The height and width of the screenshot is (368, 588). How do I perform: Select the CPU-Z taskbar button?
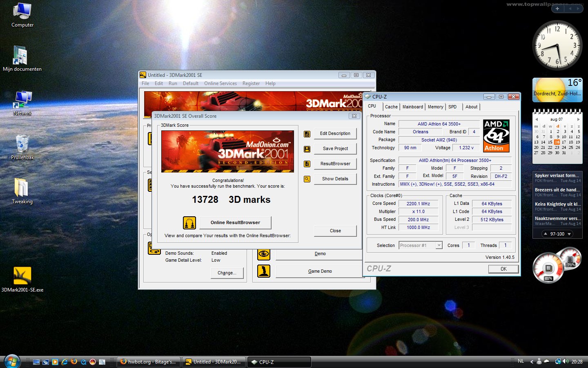[x=279, y=362]
